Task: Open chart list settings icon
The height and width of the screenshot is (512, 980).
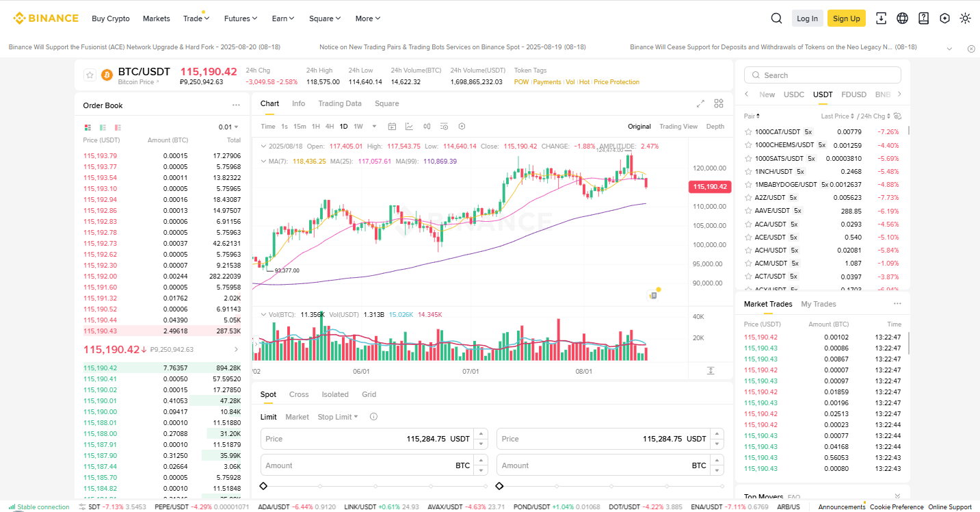Action: click(x=444, y=126)
